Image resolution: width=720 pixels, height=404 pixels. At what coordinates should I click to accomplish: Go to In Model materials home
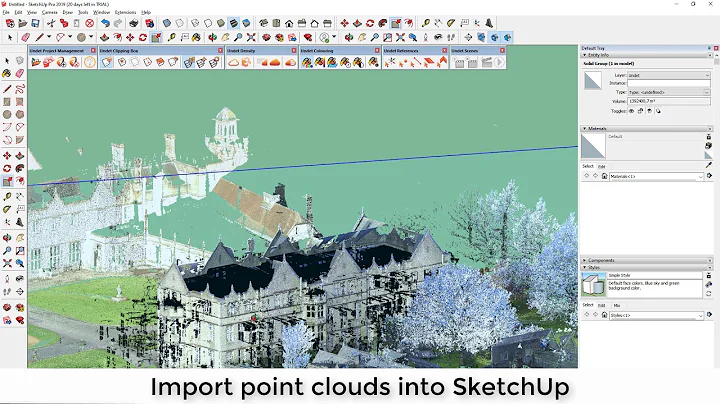tap(604, 176)
